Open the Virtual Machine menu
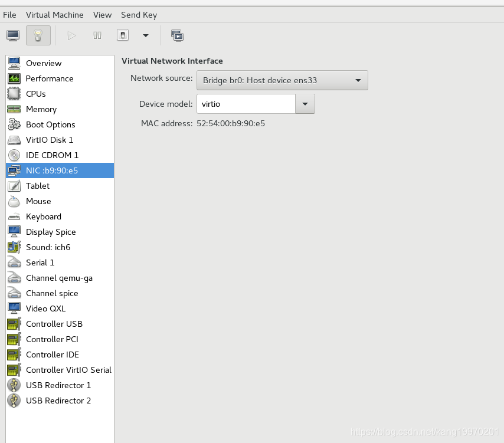Viewport: 504px width, 443px height. [55, 15]
